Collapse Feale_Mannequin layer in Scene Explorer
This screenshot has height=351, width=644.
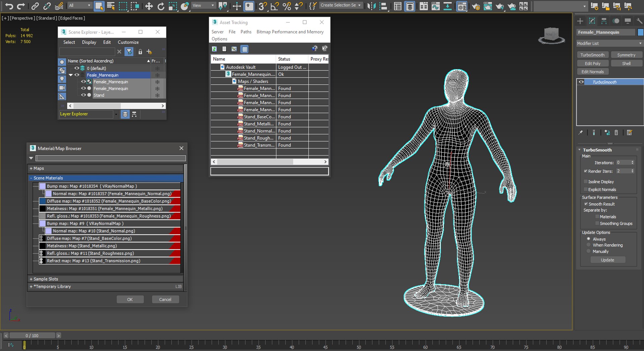(71, 75)
